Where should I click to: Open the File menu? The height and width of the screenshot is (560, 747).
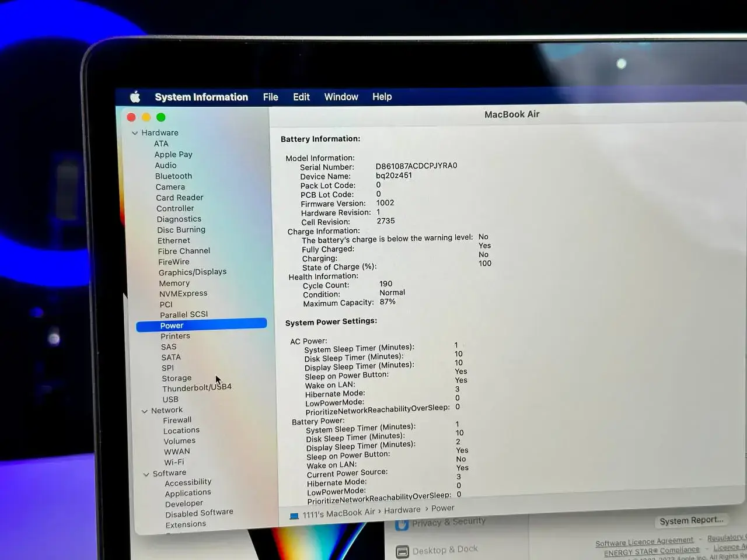click(270, 97)
